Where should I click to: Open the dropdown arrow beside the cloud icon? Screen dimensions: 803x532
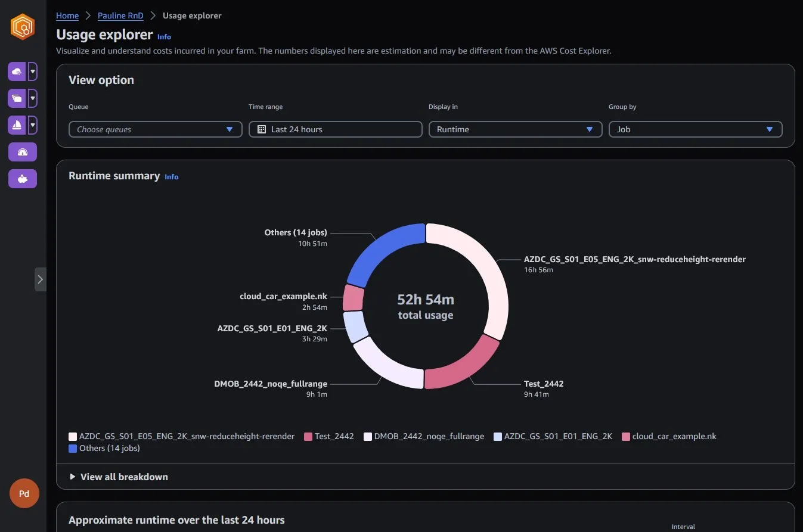point(33,71)
